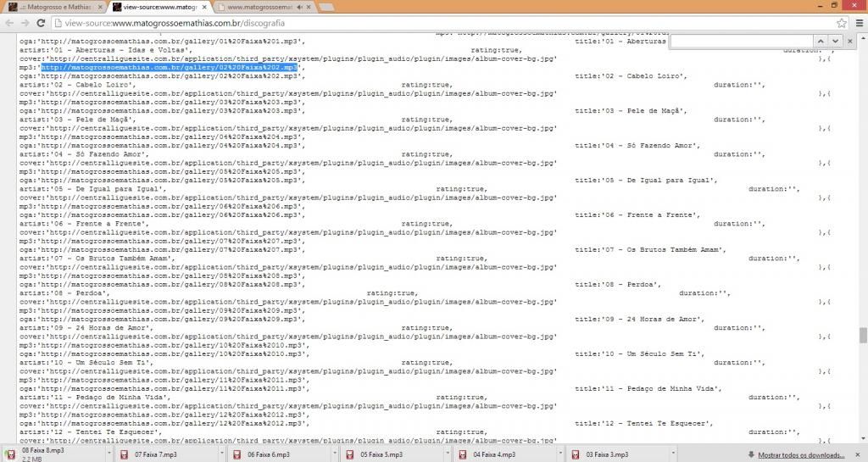
Task: Bookmark this page with the star icon
Action: pos(842,23)
